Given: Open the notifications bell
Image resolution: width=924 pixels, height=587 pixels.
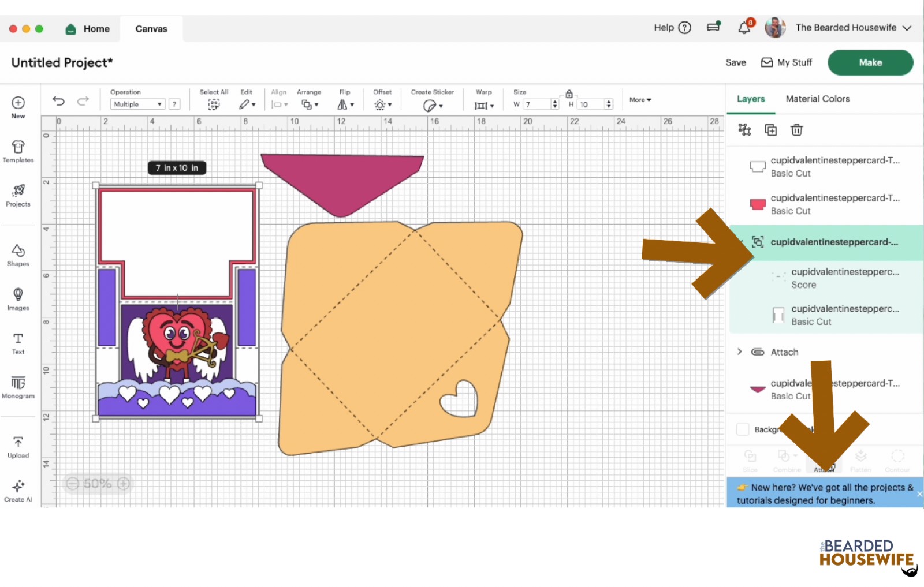Looking at the screenshot, I should click(x=744, y=28).
